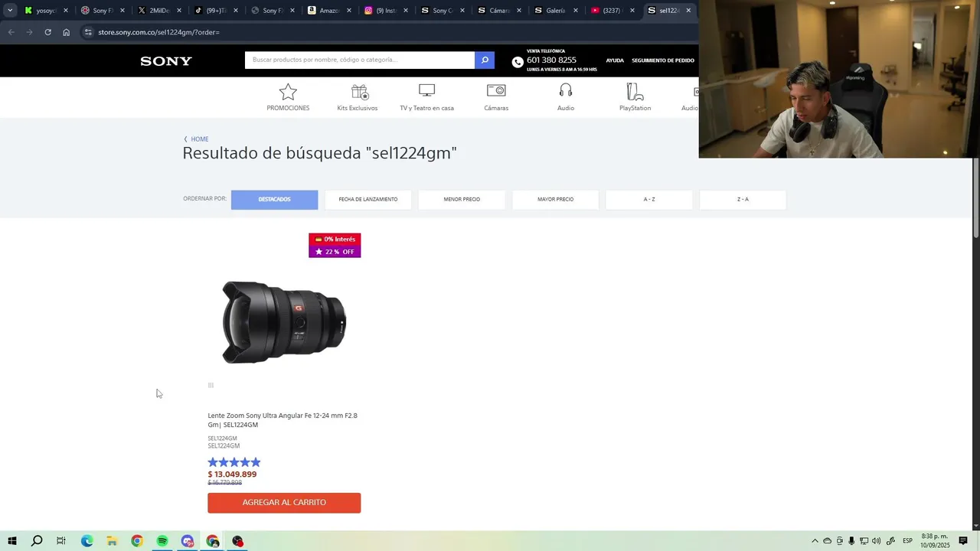Screen dimensions: 980x551
Task: Focus the address bar URL
Action: pos(158,32)
